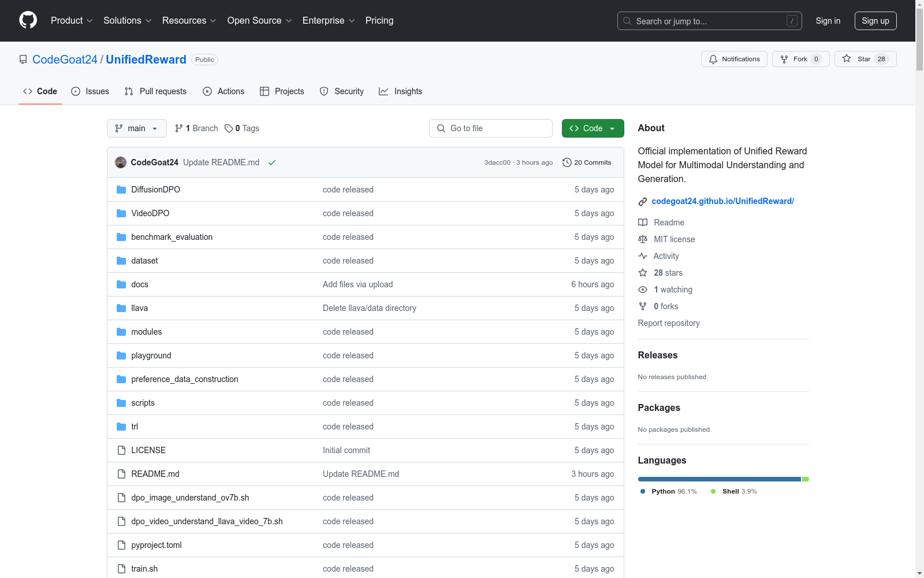Image resolution: width=924 pixels, height=578 pixels.
Task: Expand the main branch dropdown
Action: click(137, 128)
